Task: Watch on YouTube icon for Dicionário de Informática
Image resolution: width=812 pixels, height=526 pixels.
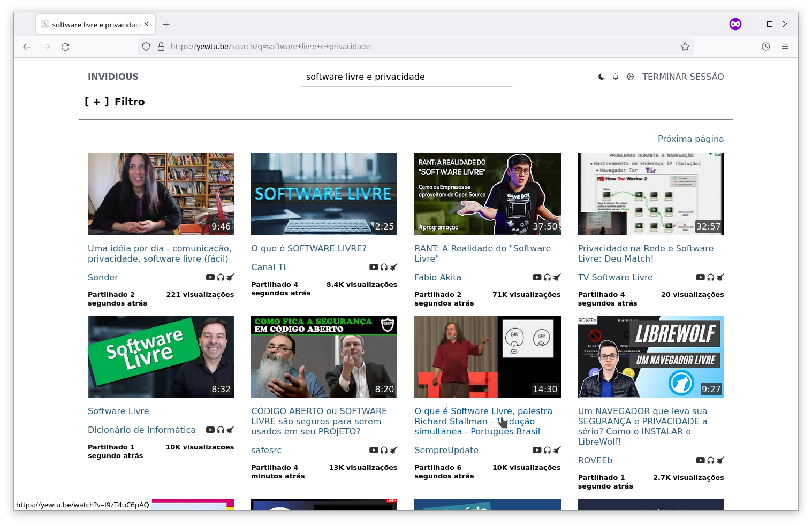Action: click(x=210, y=430)
